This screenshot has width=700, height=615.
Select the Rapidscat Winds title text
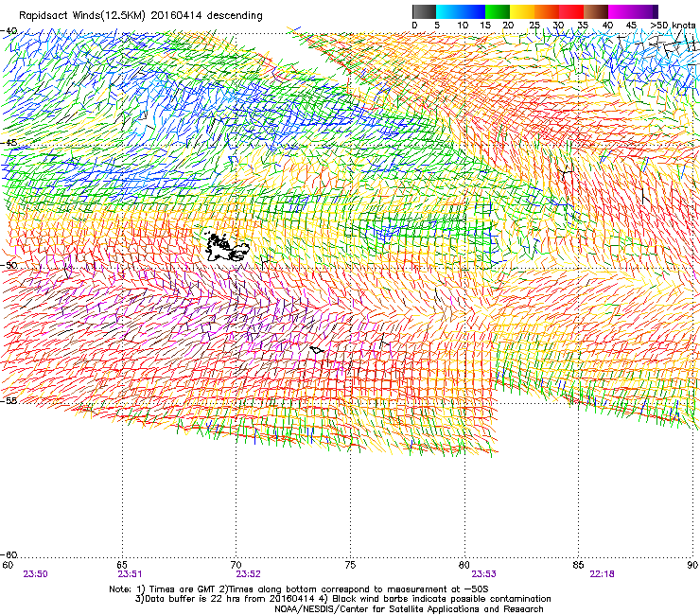coord(141,16)
